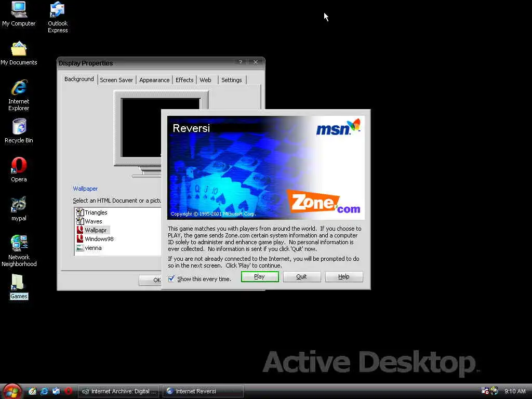
Task: Click Quit in the Reversi dialog
Action: (x=302, y=276)
